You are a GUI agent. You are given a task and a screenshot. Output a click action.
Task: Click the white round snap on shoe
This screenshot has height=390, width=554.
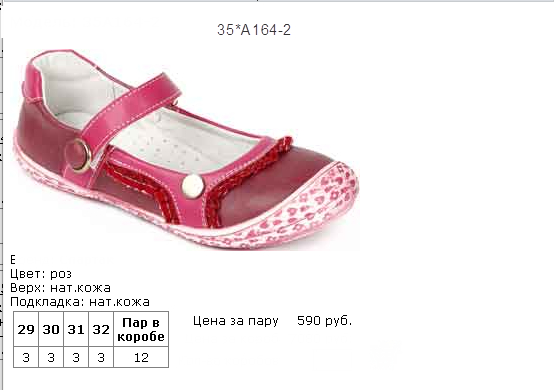193,186
